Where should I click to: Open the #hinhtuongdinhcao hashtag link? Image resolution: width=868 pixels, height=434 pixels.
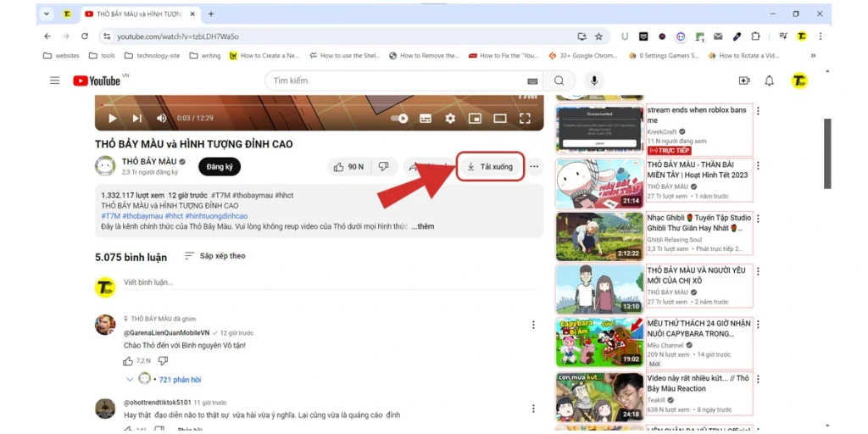click(216, 216)
